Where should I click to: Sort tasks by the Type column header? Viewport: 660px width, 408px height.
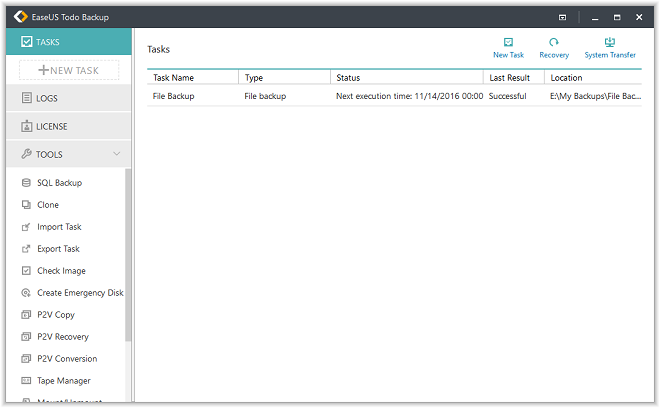coord(284,77)
